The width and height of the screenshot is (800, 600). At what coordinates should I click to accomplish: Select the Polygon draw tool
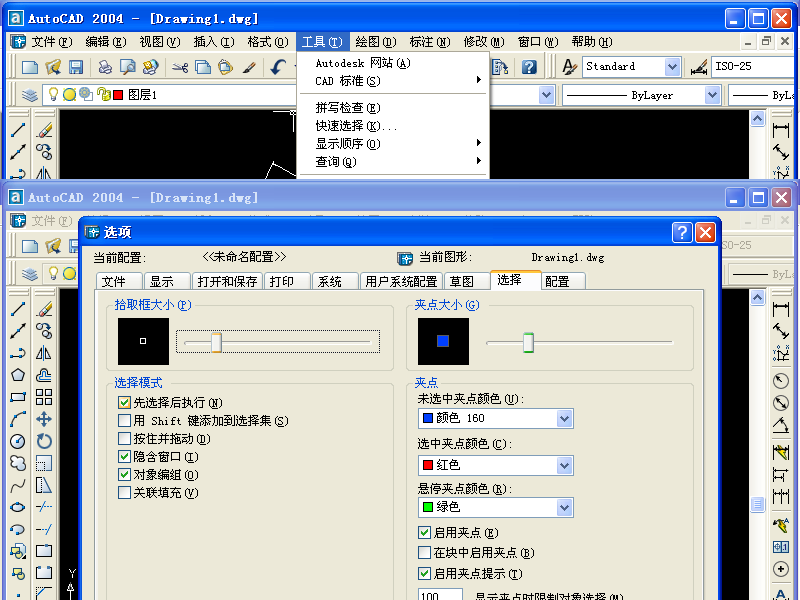tap(18, 375)
